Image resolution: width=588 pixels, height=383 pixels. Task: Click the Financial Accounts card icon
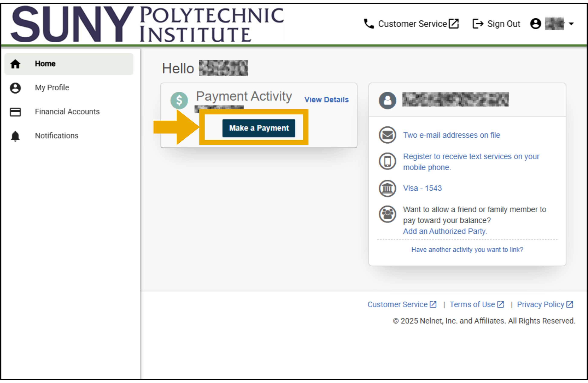15,112
